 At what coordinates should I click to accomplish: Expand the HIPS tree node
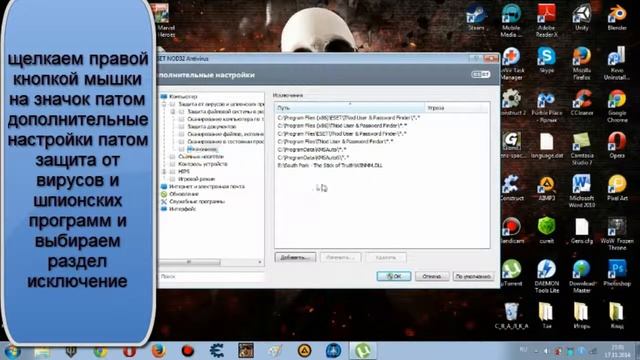(165, 171)
